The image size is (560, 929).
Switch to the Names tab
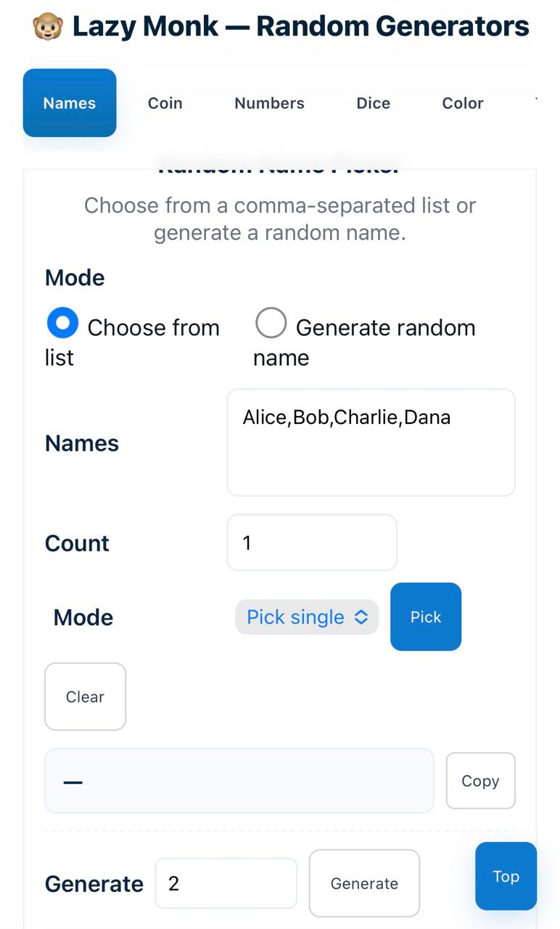coord(70,103)
